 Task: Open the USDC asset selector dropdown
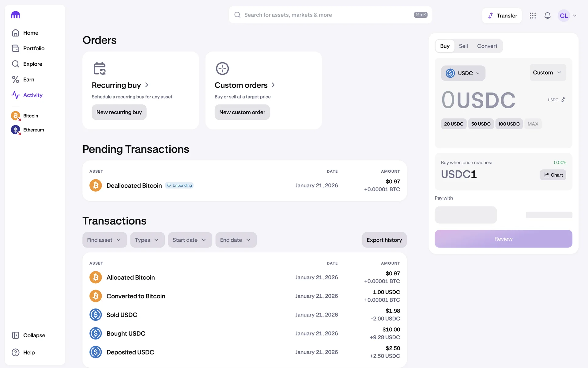(x=463, y=73)
